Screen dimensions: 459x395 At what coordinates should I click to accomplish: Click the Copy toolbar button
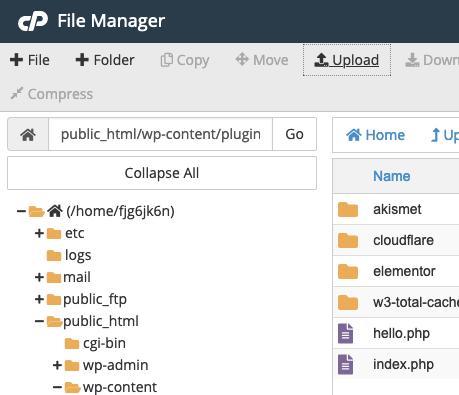tap(185, 60)
